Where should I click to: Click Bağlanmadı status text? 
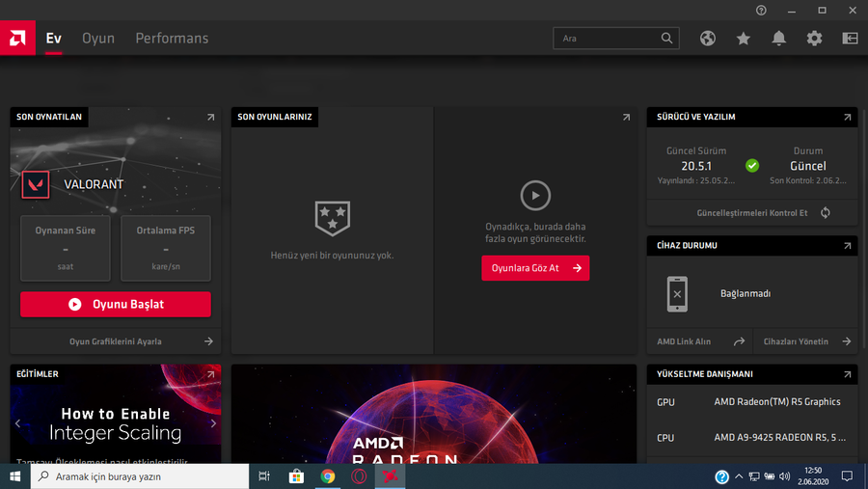coord(746,293)
